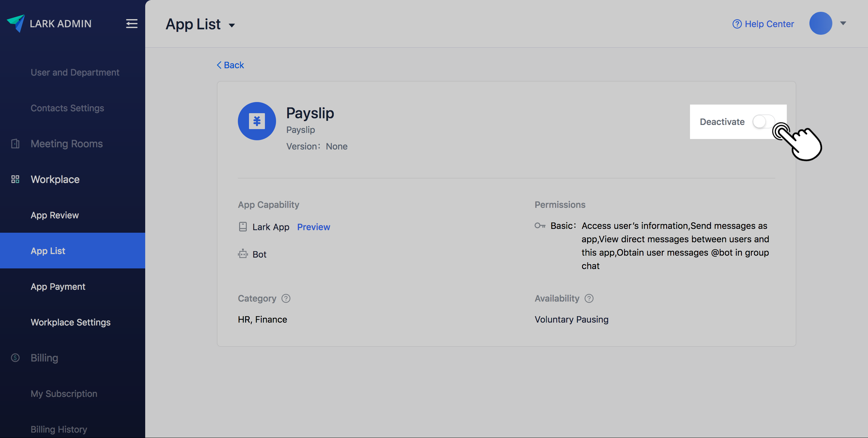
Task: Click the Billing dollar icon
Action: [x=15, y=358]
